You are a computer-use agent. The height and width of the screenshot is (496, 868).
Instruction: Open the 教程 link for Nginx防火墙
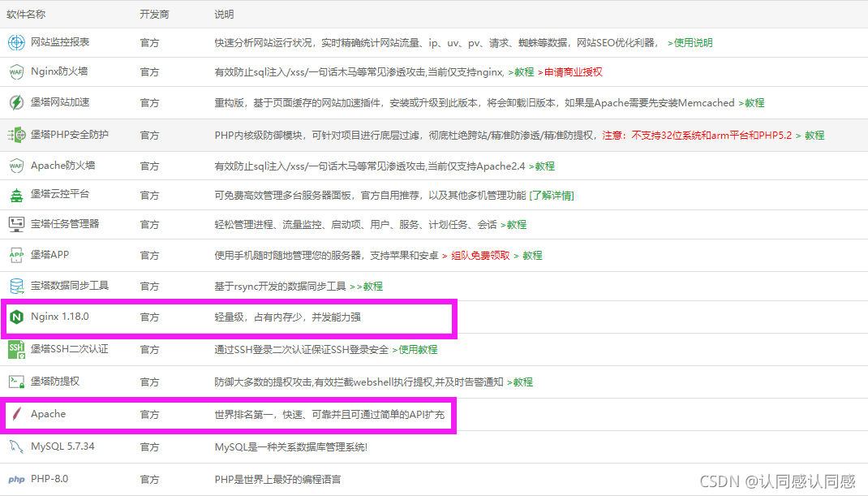coord(521,72)
